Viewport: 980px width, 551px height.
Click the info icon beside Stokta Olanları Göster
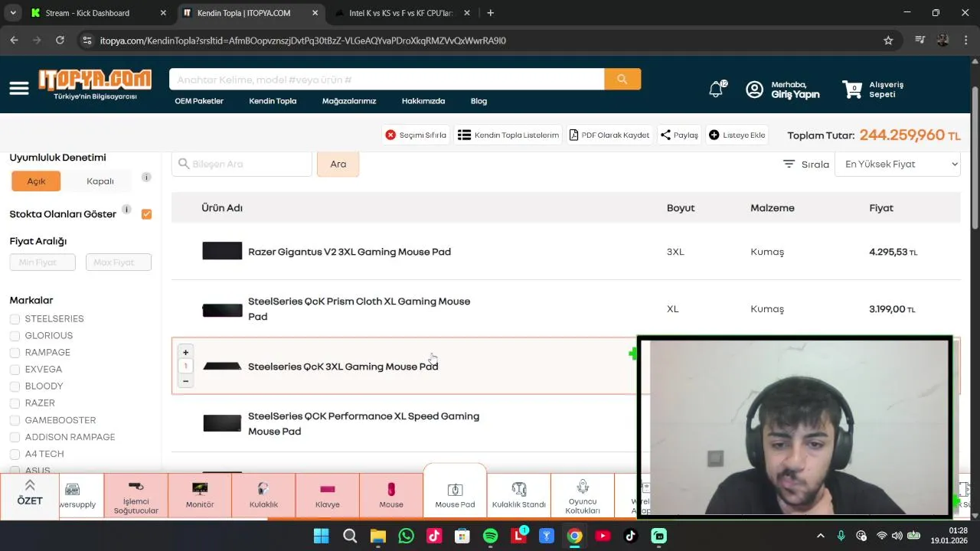pos(126,210)
